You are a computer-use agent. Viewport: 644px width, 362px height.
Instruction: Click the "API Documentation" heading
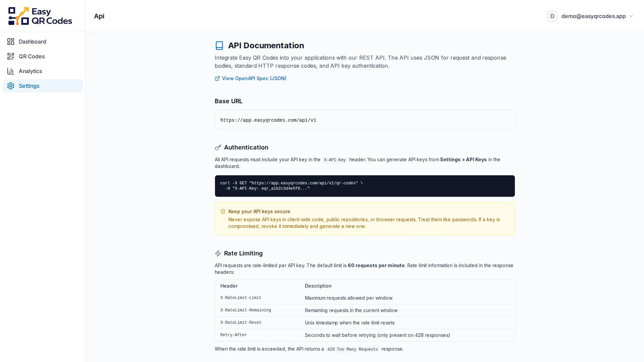(x=266, y=46)
